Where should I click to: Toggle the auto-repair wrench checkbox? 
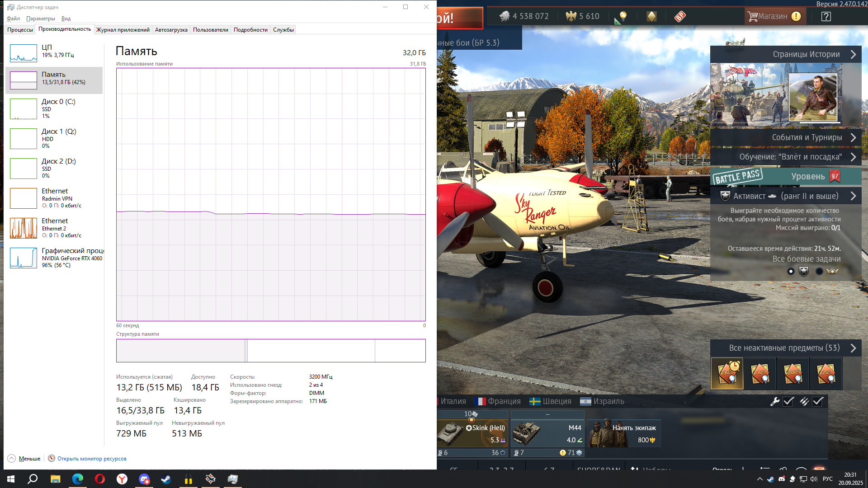tap(788, 401)
